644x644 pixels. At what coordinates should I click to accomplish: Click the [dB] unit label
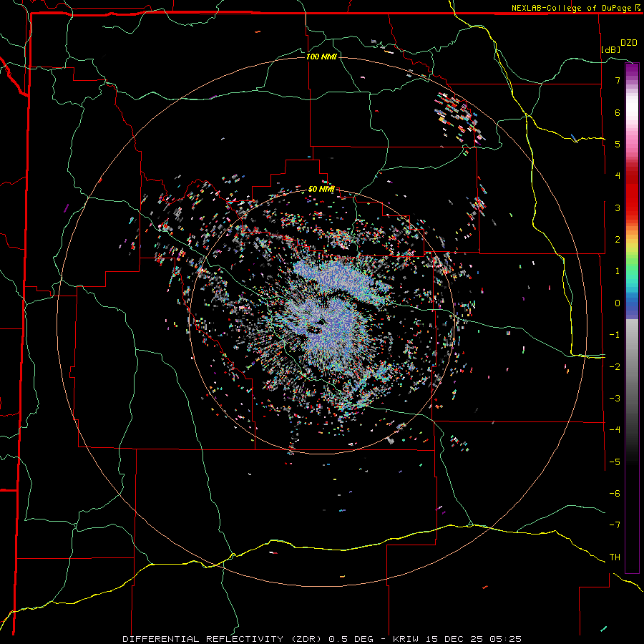611,49
